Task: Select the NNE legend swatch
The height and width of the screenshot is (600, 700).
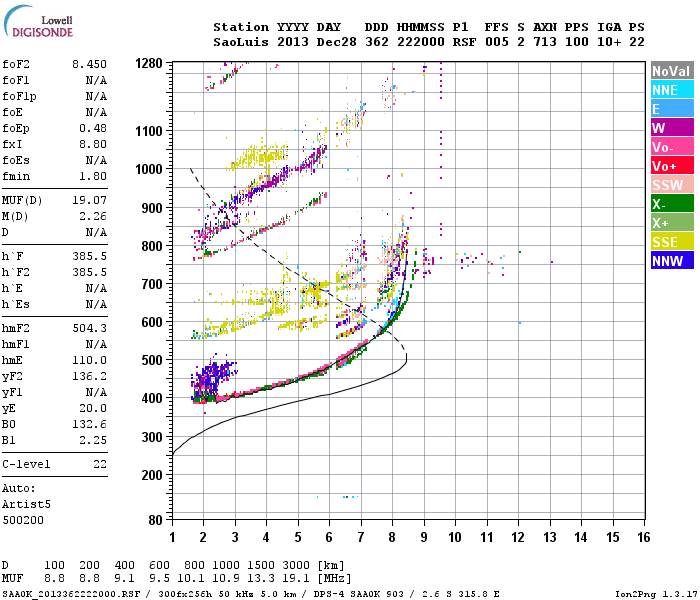Action: (x=672, y=90)
